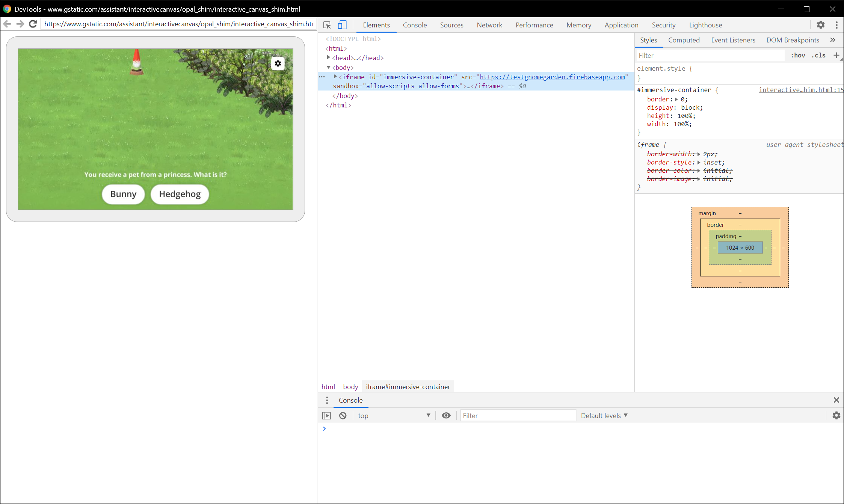Click the clear console icon
This screenshot has width=844, height=504.
click(x=343, y=415)
